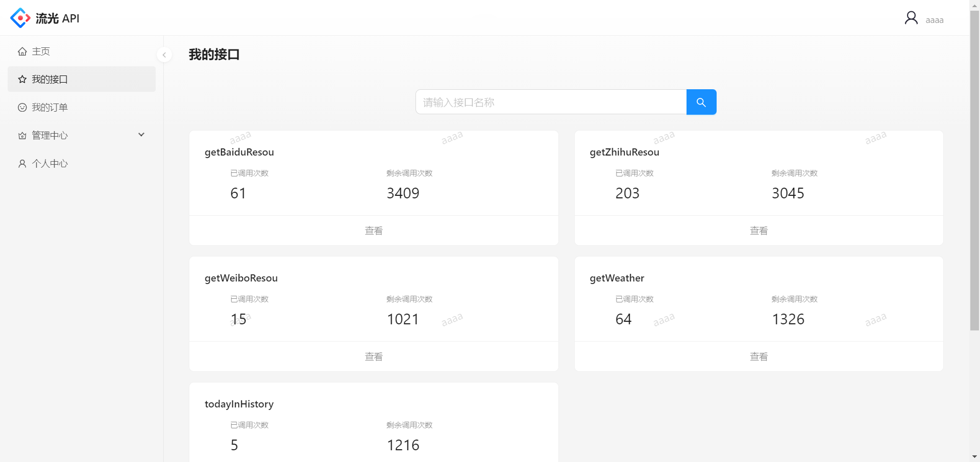Collapse the sidebar with the arrow handle
This screenshot has width=980, height=462.
164,55
